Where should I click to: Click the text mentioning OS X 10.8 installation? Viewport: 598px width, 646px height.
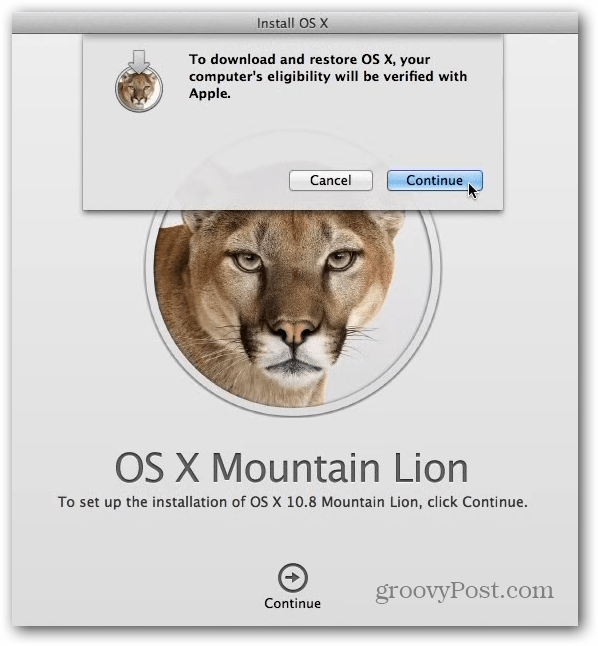pyautogui.click(x=293, y=502)
